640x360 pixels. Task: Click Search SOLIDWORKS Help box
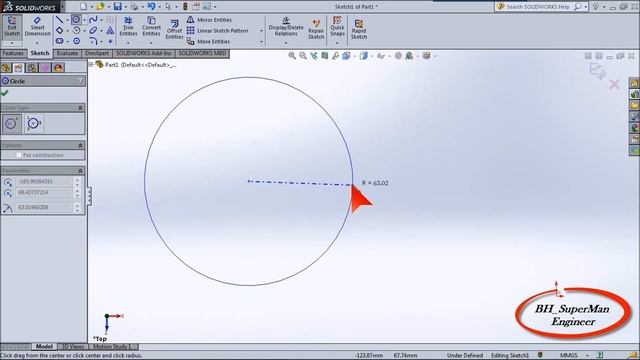point(538,7)
